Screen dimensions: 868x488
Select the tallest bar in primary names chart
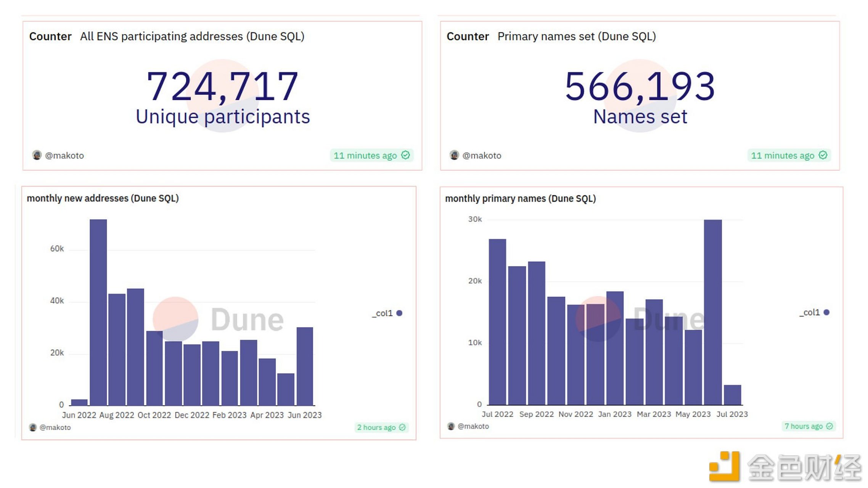[x=713, y=312]
